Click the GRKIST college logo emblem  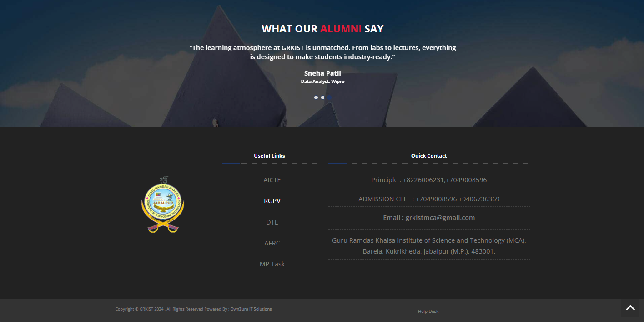[162, 204]
